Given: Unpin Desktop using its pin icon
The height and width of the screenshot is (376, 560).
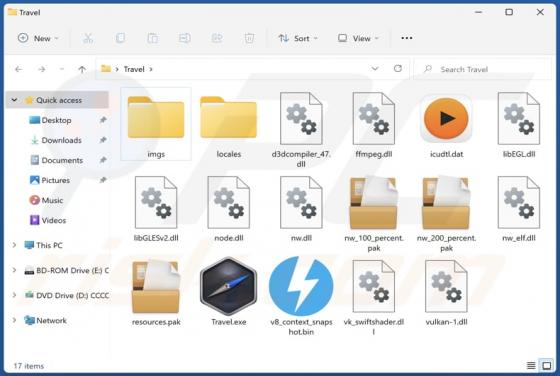Looking at the screenshot, I should tap(103, 120).
